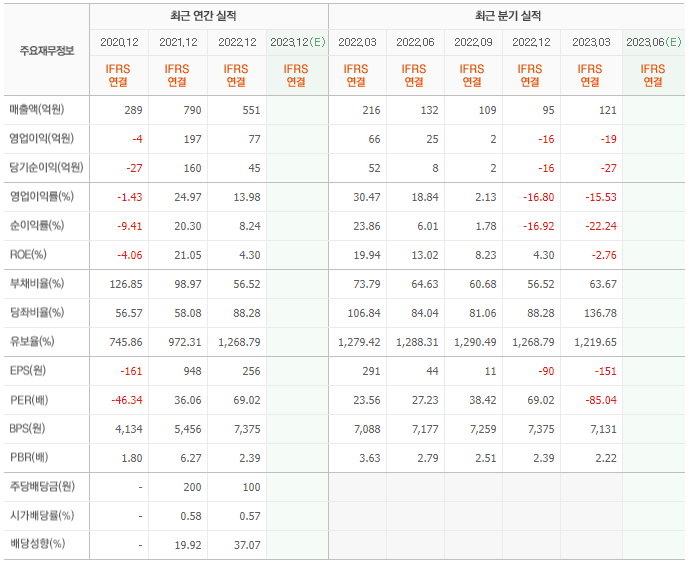
Task: Click the PER value -85.04
Action: click(x=601, y=400)
